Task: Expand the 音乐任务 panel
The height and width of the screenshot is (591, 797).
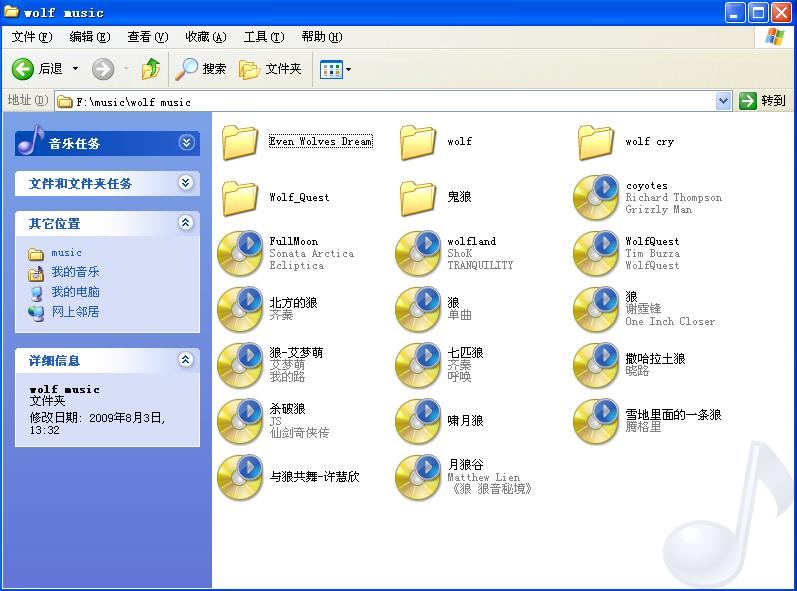Action: point(187,143)
